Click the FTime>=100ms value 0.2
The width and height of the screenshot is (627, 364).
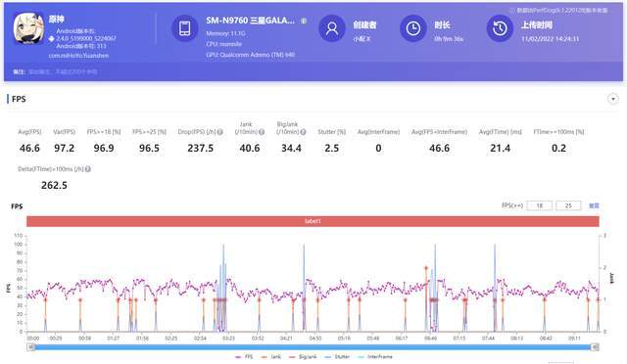click(x=558, y=148)
